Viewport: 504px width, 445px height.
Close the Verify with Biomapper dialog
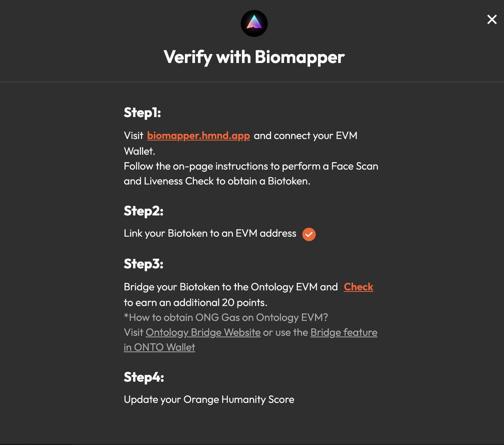pos(492,19)
